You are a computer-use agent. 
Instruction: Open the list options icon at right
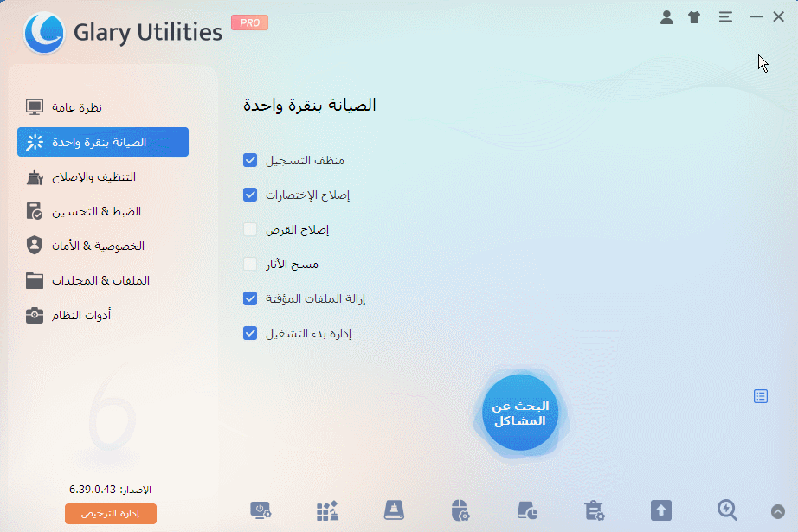tap(760, 396)
